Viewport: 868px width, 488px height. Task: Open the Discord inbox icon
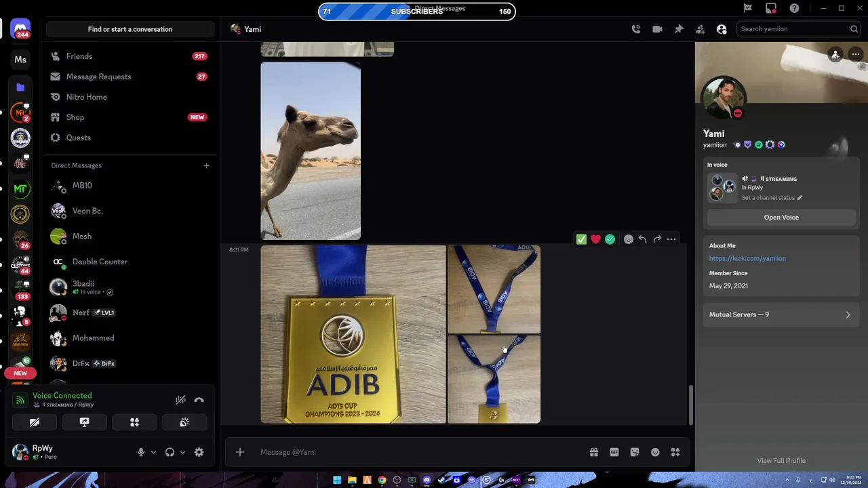771,8
